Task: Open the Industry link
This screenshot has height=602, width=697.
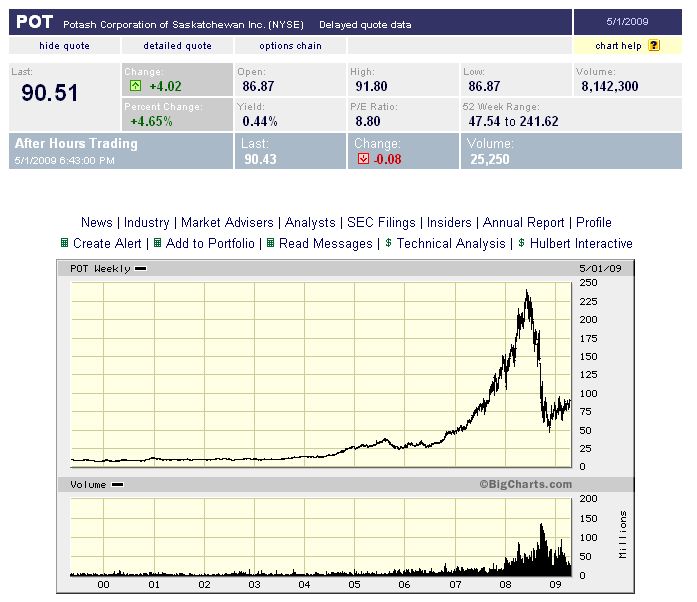Action: (x=147, y=222)
